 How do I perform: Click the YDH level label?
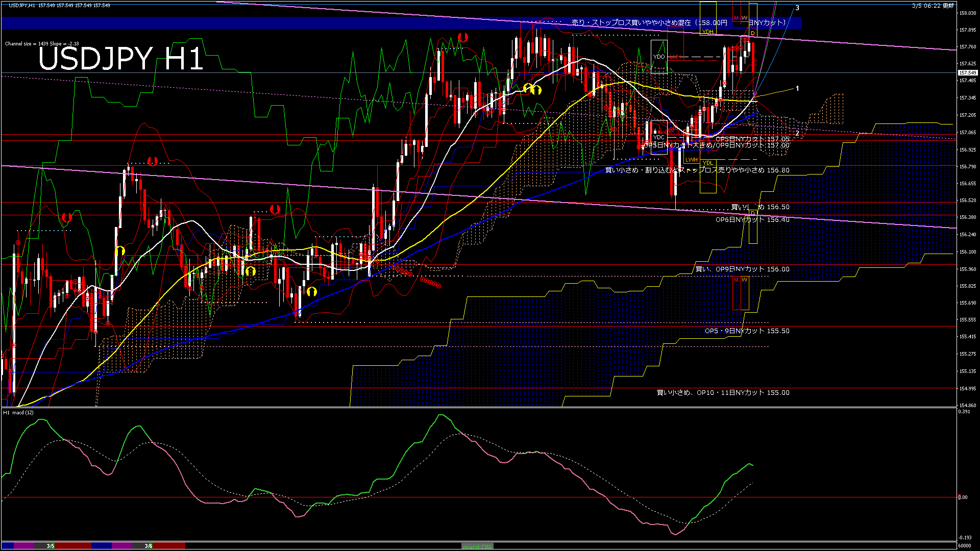[708, 32]
